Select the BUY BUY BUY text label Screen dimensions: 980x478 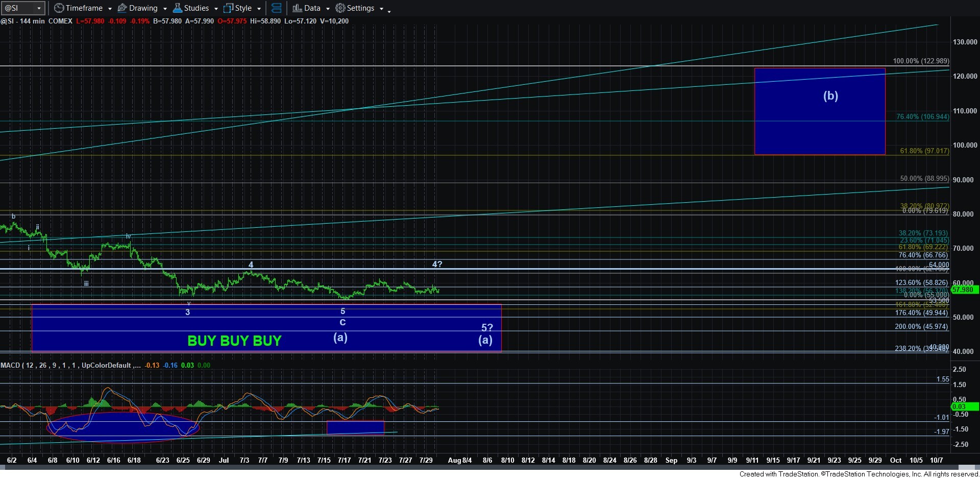pyautogui.click(x=234, y=341)
